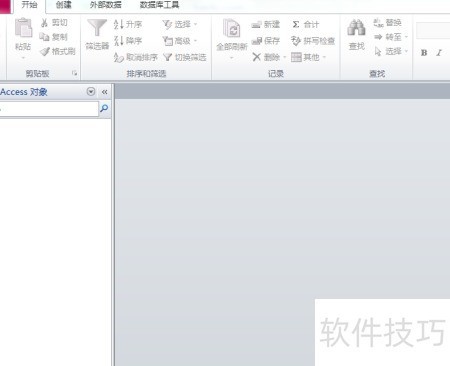The height and width of the screenshot is (366, 450).
Task: Click the 拼写检查 spelling check icon
Action: (x=296, y=41)
